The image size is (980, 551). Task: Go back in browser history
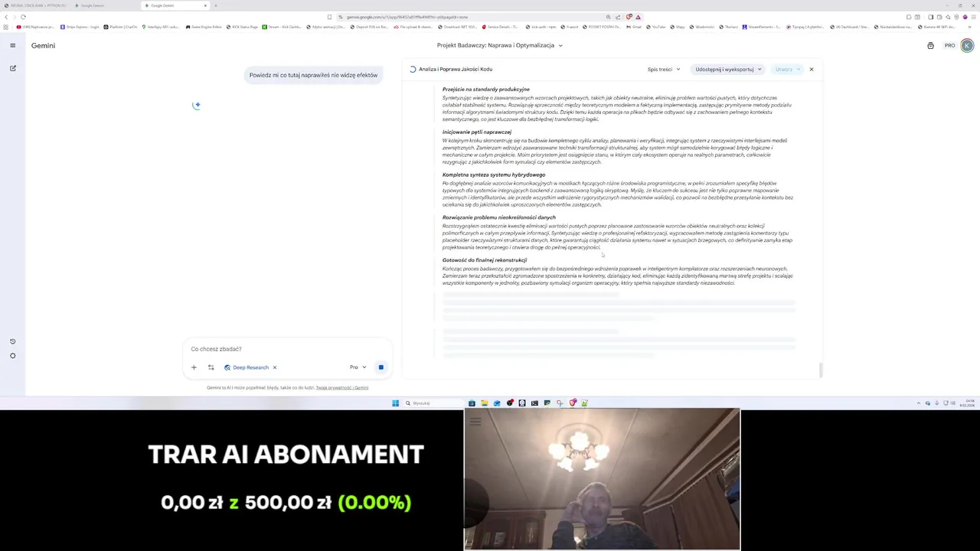click(6, 17)
